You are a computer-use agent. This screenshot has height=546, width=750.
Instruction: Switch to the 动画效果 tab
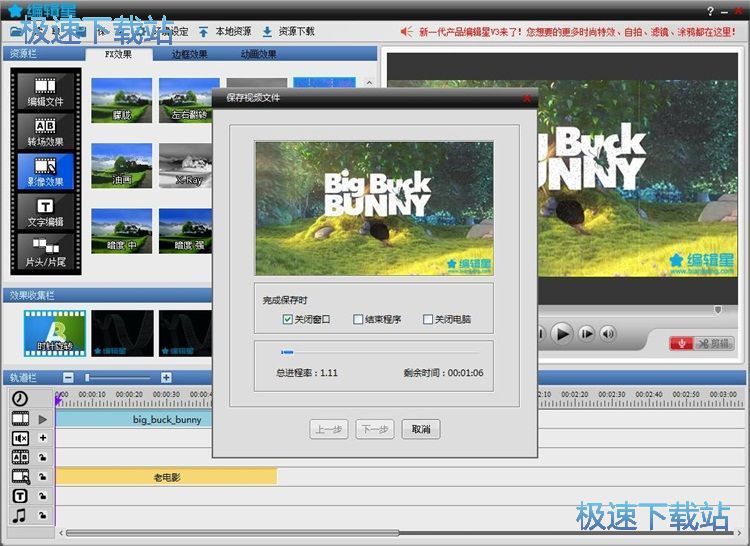click(x=258, y=54)
